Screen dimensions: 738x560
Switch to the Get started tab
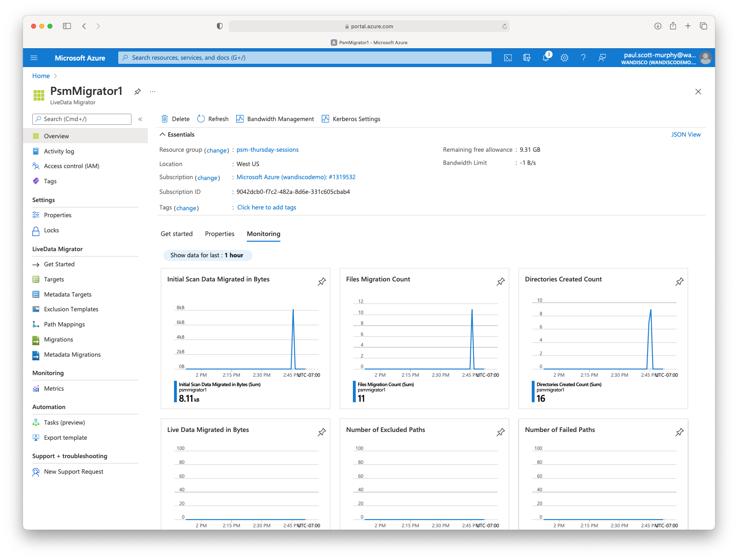[176, 234]
